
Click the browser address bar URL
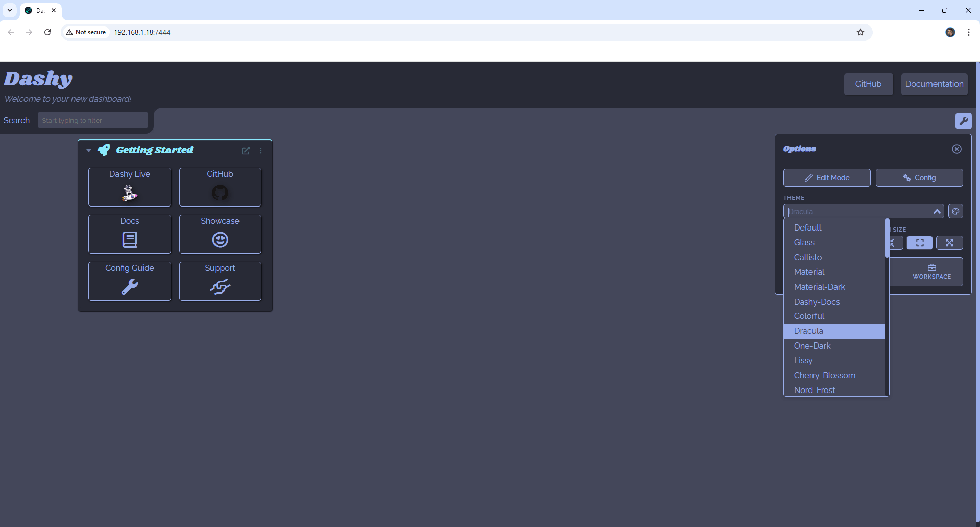click(x=142, y=32)
